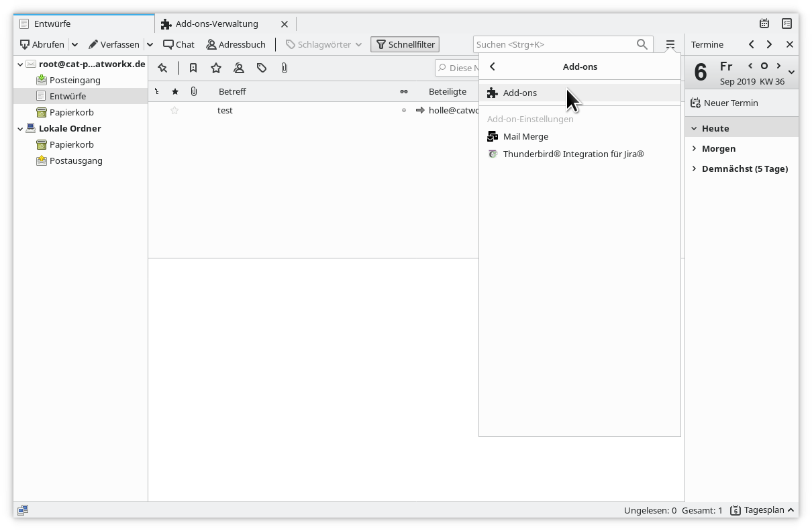The image size is (812, 531).
Task: Go back in the Add-ons menu panel
Action: [493, 66]
